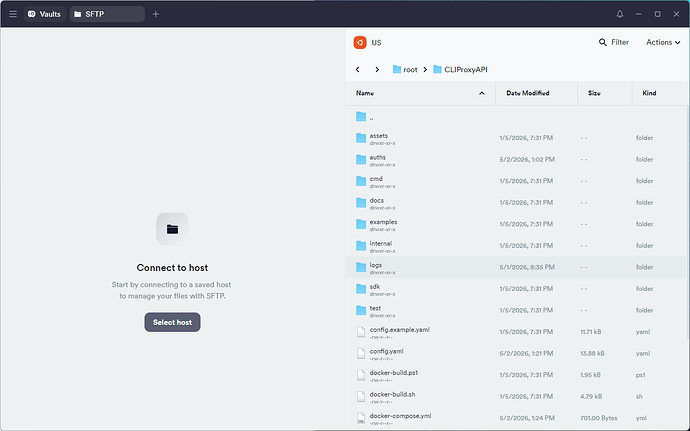Click the docker-compose.yml file icon
Image resolution: width=690 pixels, height=431 pixels.
(x=361, y=418)
